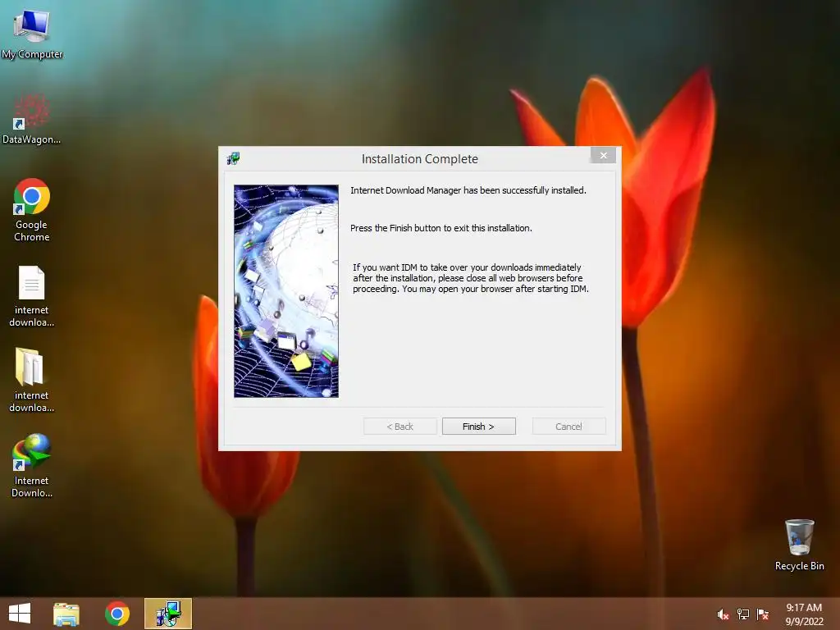Click the greyed-out Back button
Viewport: 840px width, 630px height.
click(x=399, y=427)
